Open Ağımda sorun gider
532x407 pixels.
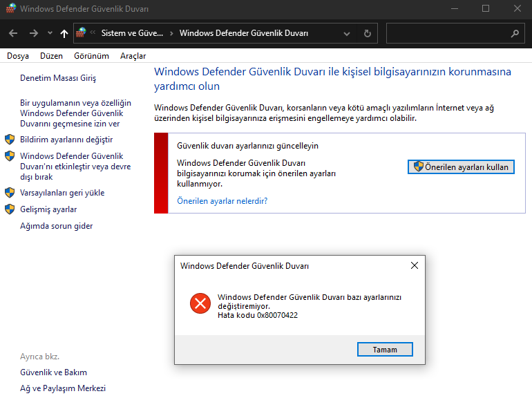click(57, 226)
